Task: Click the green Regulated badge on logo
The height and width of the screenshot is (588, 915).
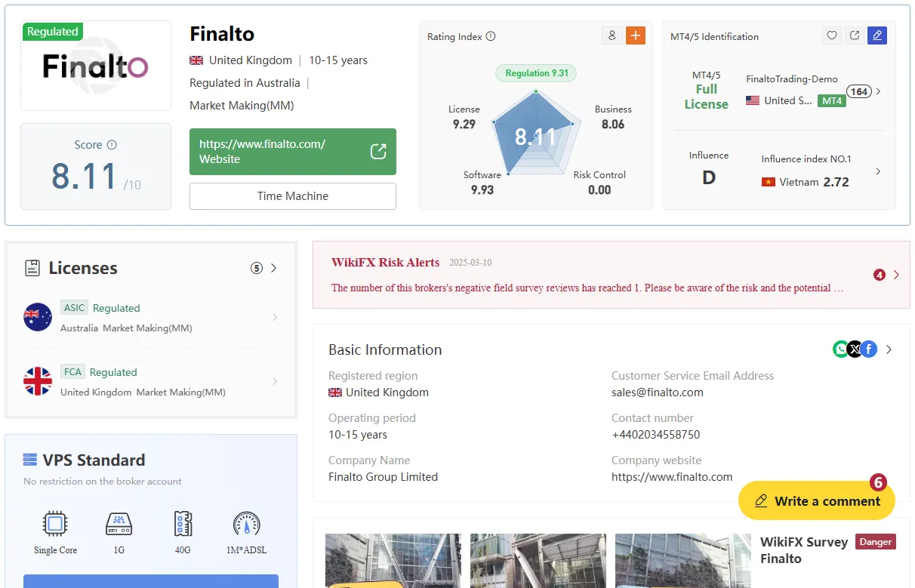Action: (53, 32)
